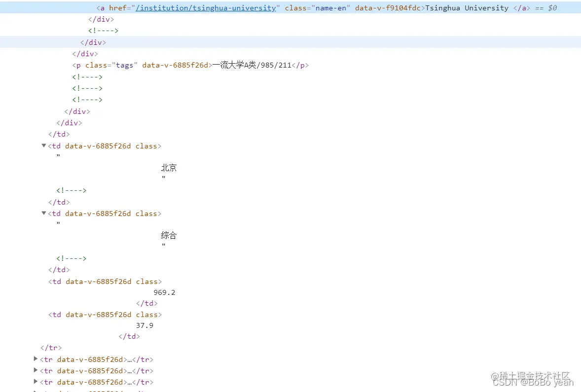Select the td opening tag above 969.2

[x=105, y=282]
